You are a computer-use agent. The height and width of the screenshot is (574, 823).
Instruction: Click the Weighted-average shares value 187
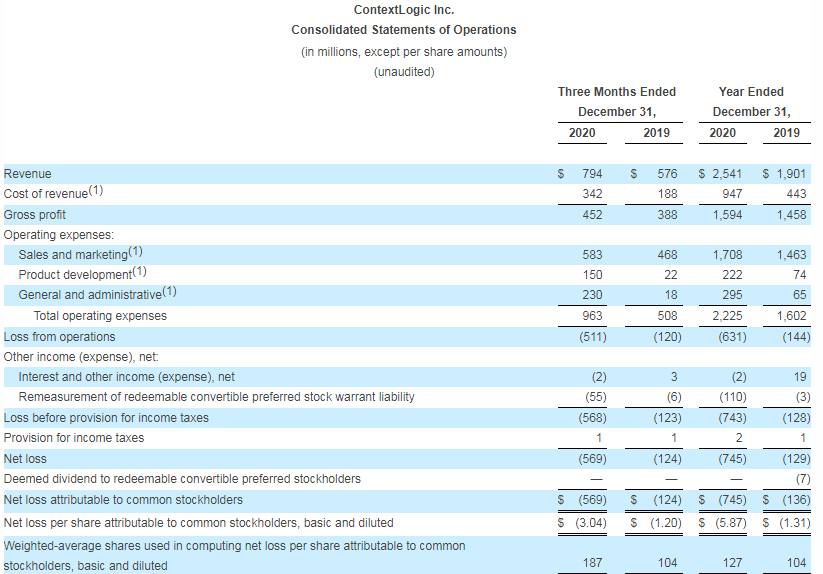[592, 562]
